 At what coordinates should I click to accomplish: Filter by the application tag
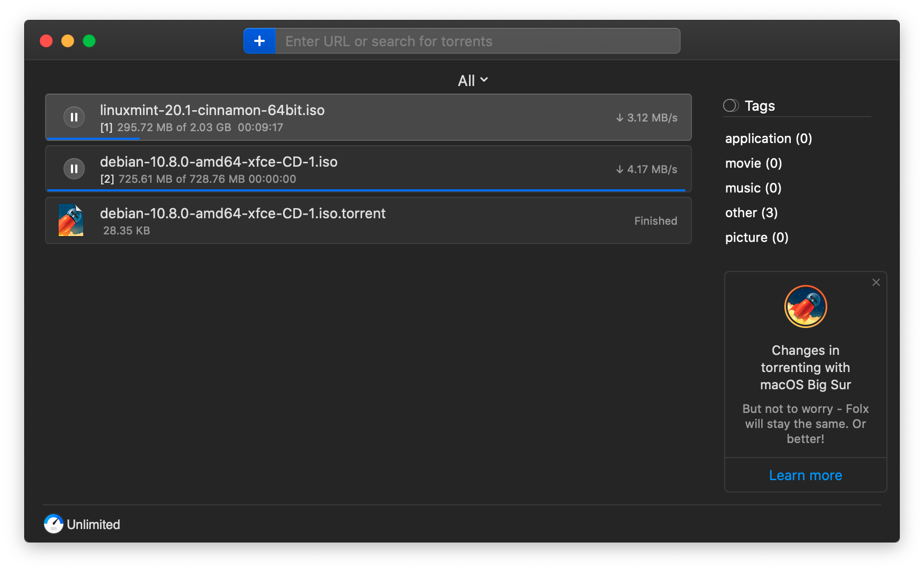click(768, 139)
